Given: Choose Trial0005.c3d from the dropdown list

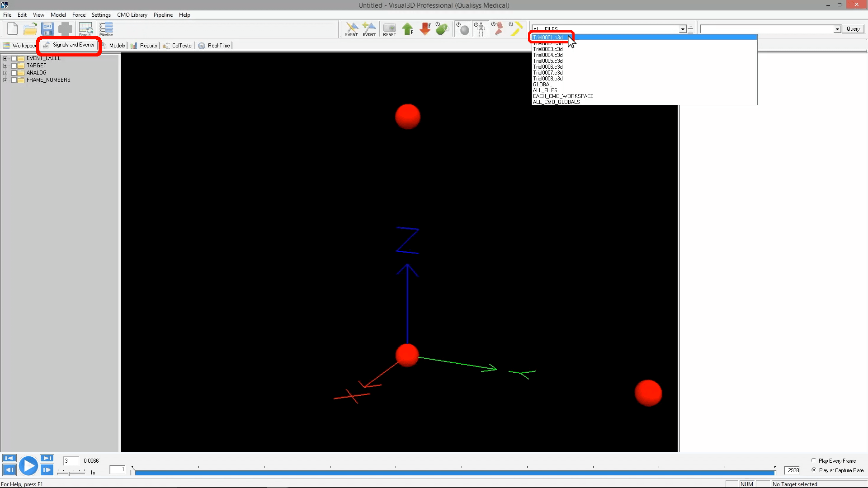Looking at the screenshot, I should pos(644,61).
